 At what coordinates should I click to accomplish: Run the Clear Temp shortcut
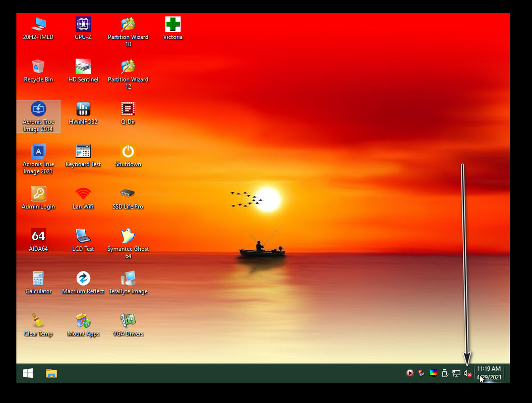point(38,325)
